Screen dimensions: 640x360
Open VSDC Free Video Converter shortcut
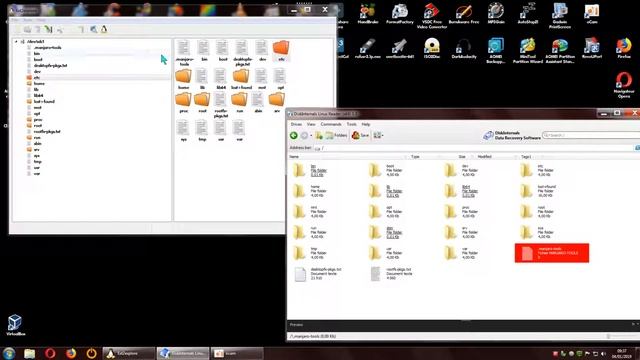(432, 16)
